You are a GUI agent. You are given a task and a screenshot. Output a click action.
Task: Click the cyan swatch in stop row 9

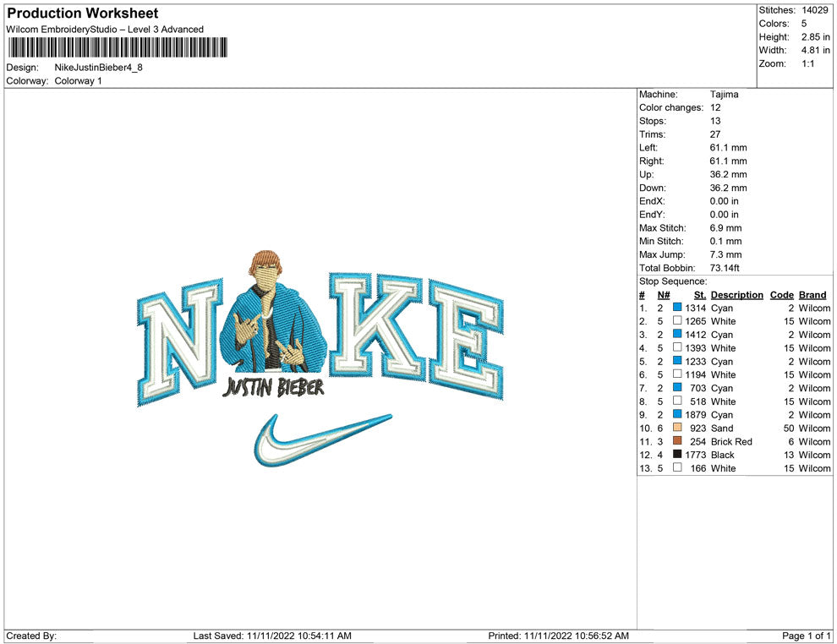click(677, 414)
